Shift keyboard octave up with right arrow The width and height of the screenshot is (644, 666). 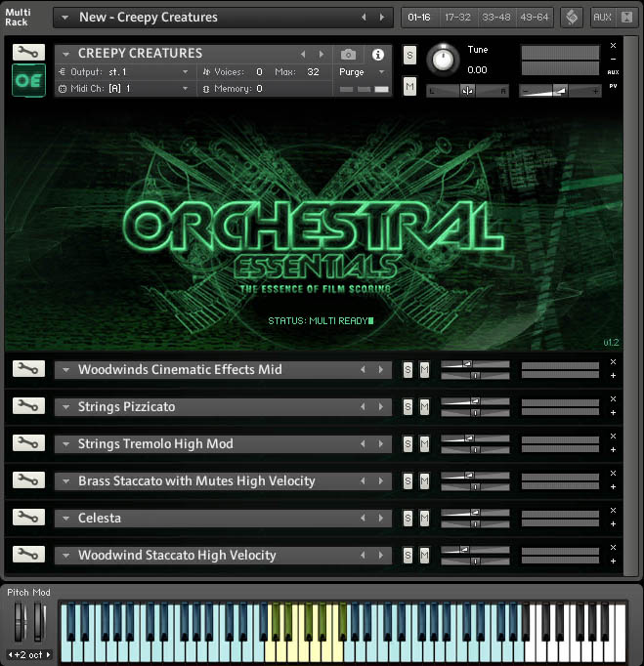(48, 654)
